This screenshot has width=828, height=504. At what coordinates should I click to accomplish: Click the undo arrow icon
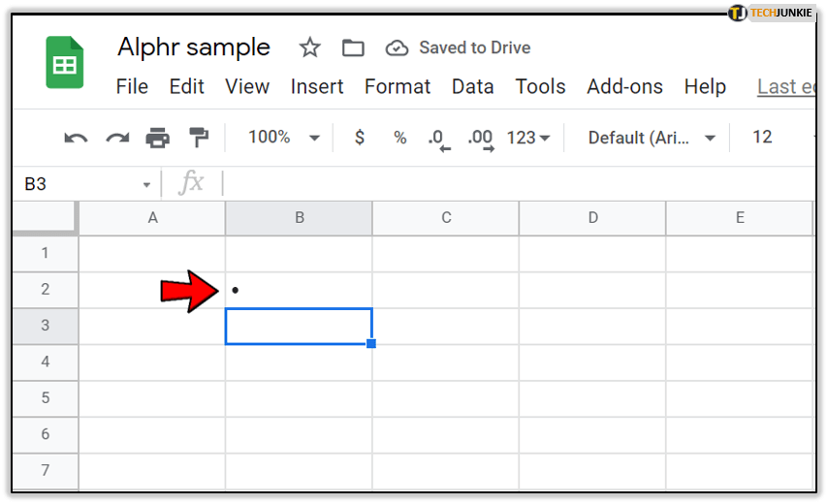click(x=76, y=138)
